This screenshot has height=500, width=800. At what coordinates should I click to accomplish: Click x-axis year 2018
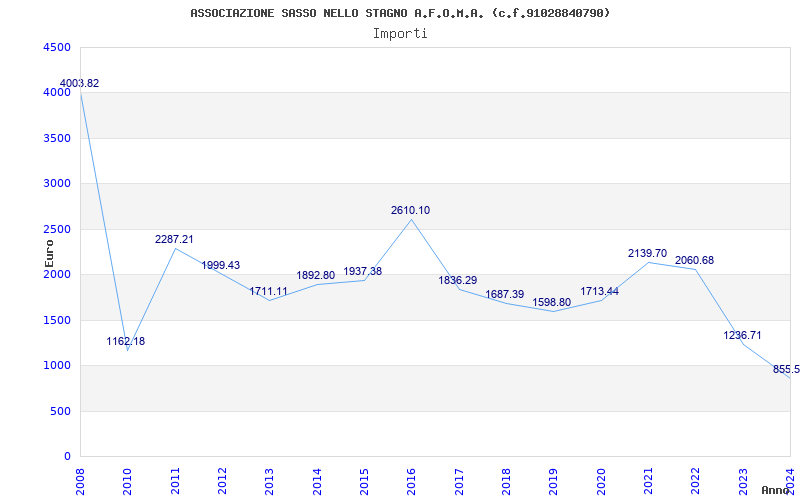506,481
